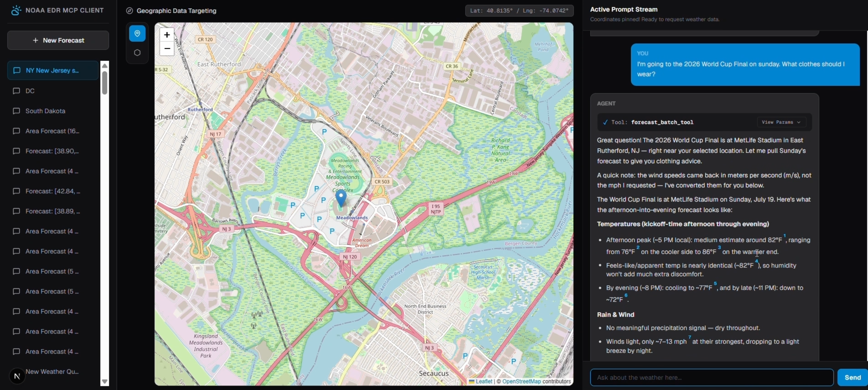Click the forecast_batch_tool name label

pyautogui.click(x=662, y=122)
